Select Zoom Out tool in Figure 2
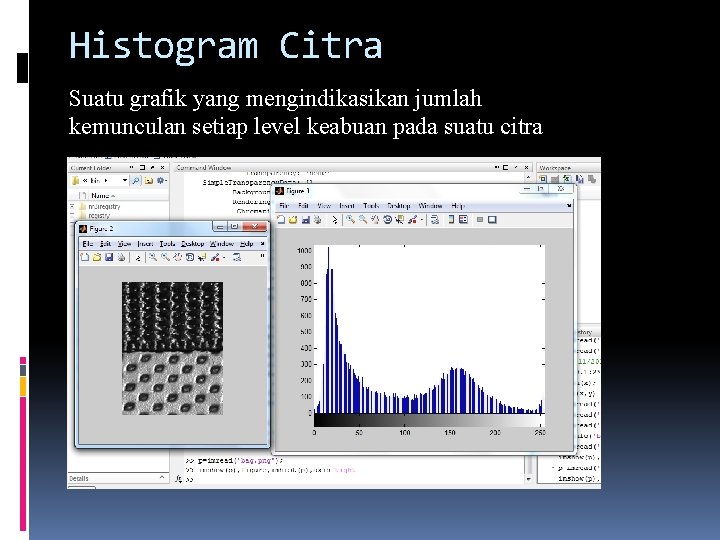The image size is (720, 540). tap(165, 258)
